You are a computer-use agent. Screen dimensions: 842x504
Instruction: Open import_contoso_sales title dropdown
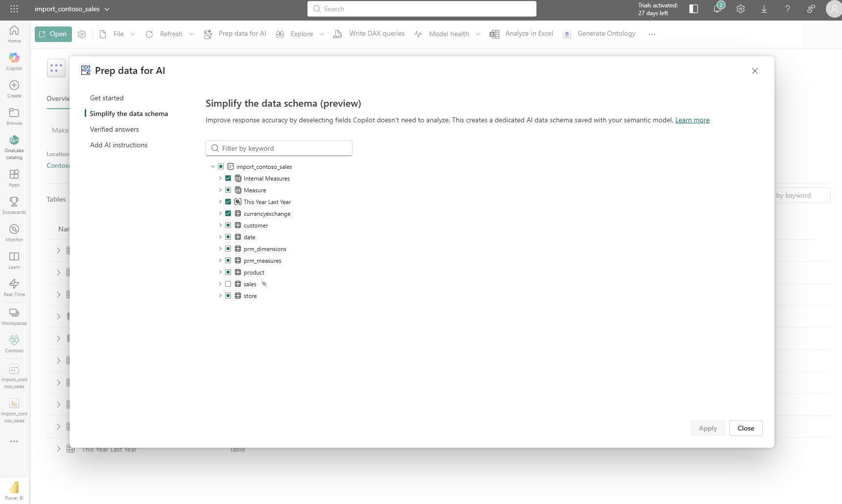107,9
